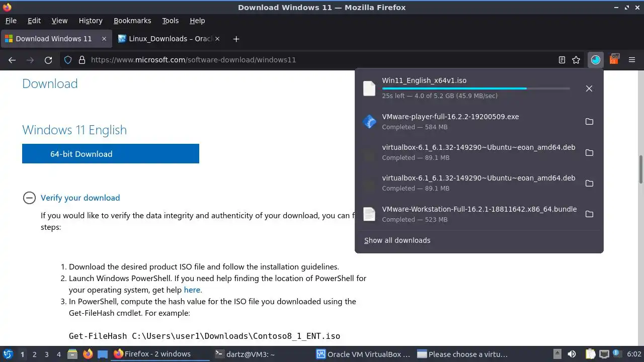
Task: Follow the 'here' PowerShell help link
Action: pyautogui.click(x=192, y=290)
